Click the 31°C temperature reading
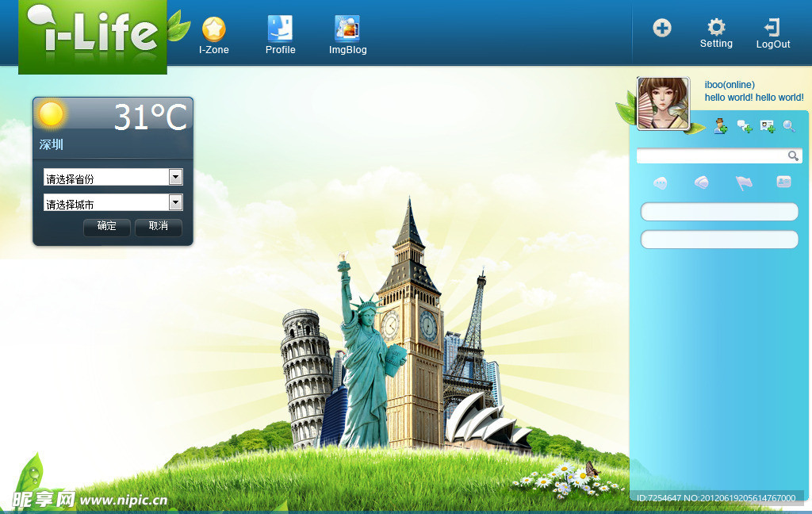Image resolution: width=812 pixels, height=514 pixels. tap(150, 117)
